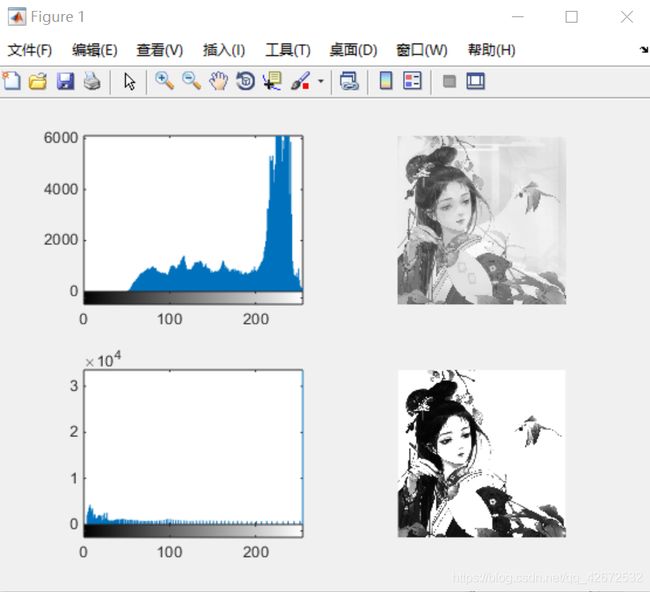Image resolution: width=650 pixels, height=592 pixels.
Task: Open the 插入(I) menu
Action: tap(224, 50)
